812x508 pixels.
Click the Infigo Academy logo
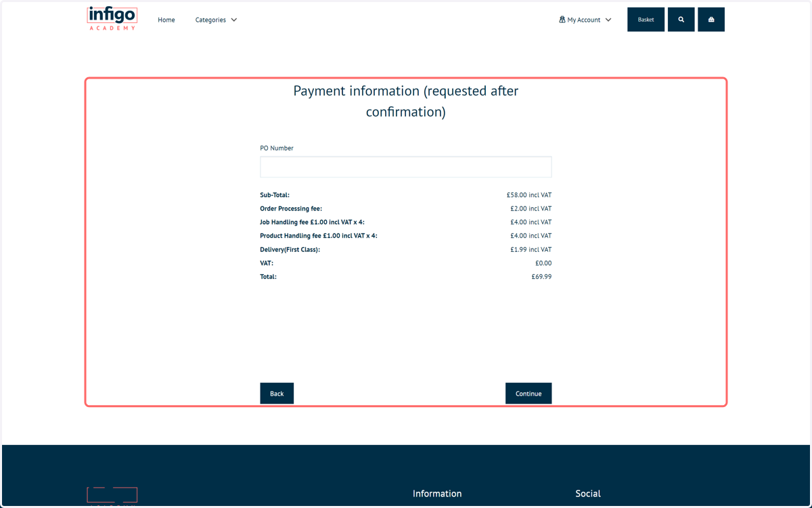click(x=112, y=18)
